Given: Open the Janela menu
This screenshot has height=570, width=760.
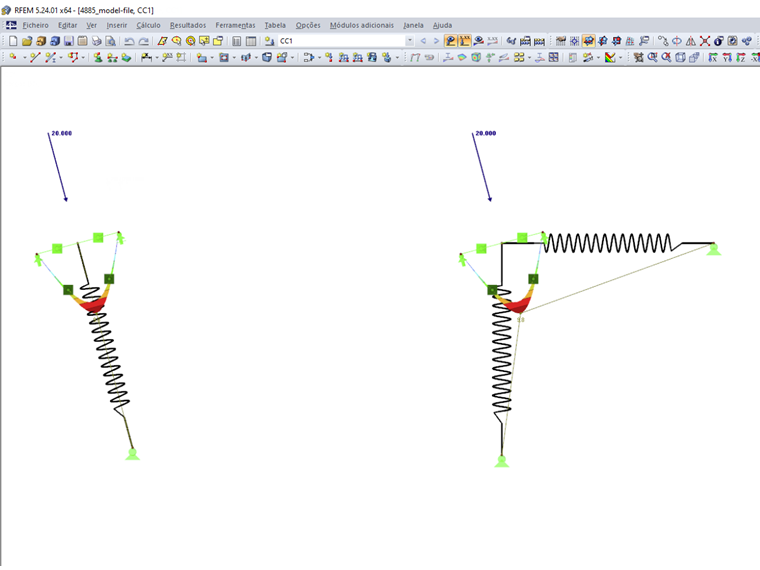Looking at the screenshot, I should coord(413,25).
